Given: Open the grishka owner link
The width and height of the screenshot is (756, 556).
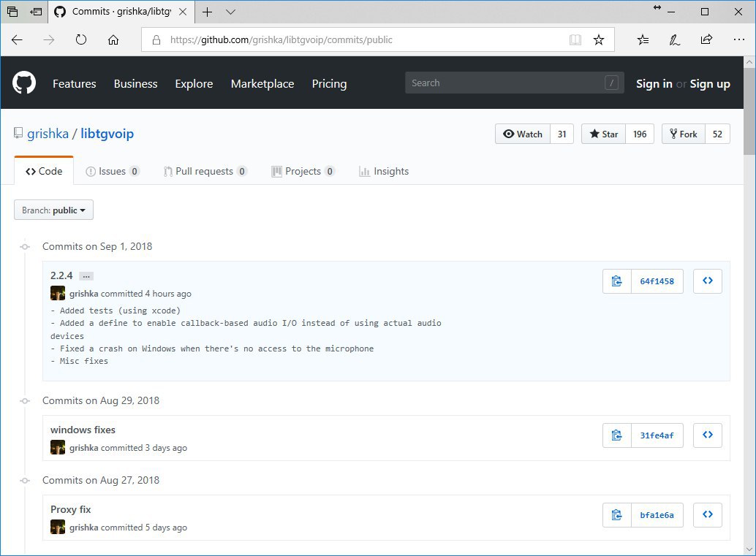Looking at the screenshot, I should pos(48,134).
